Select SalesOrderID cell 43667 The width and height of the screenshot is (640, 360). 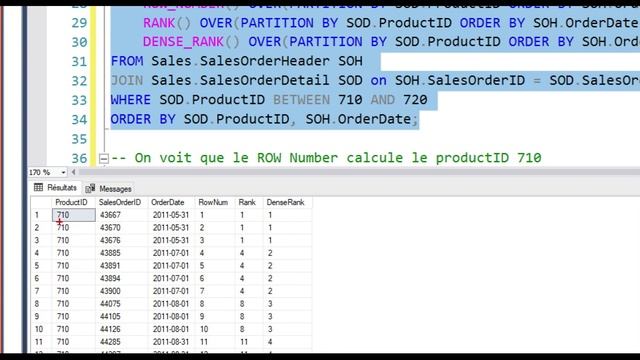point(122,215)
